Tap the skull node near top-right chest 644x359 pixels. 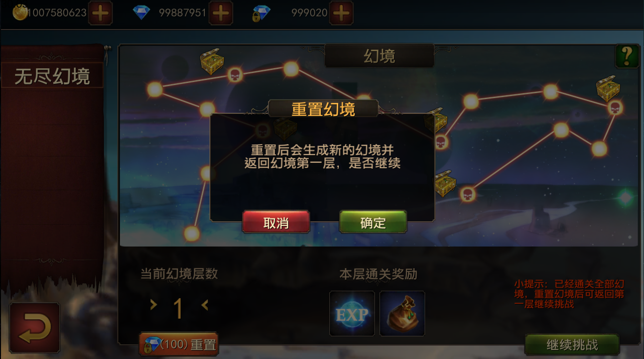[x=615, y=107]
